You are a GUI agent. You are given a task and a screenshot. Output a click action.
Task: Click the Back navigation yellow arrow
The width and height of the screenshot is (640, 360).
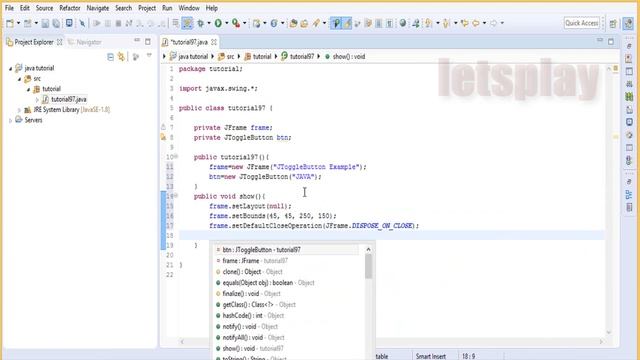pyautogui.click(x=476, y=23)
